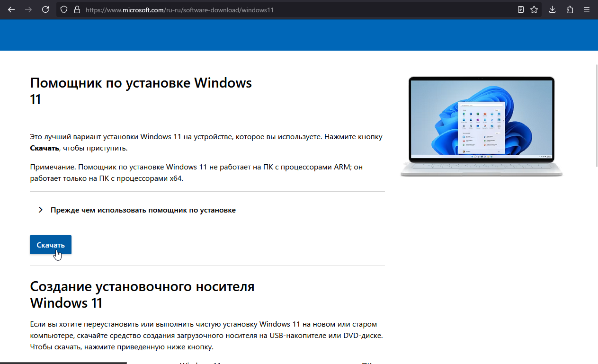Click the 'Создание установочного носителя Windows 11' heading

tap(142, 294)
